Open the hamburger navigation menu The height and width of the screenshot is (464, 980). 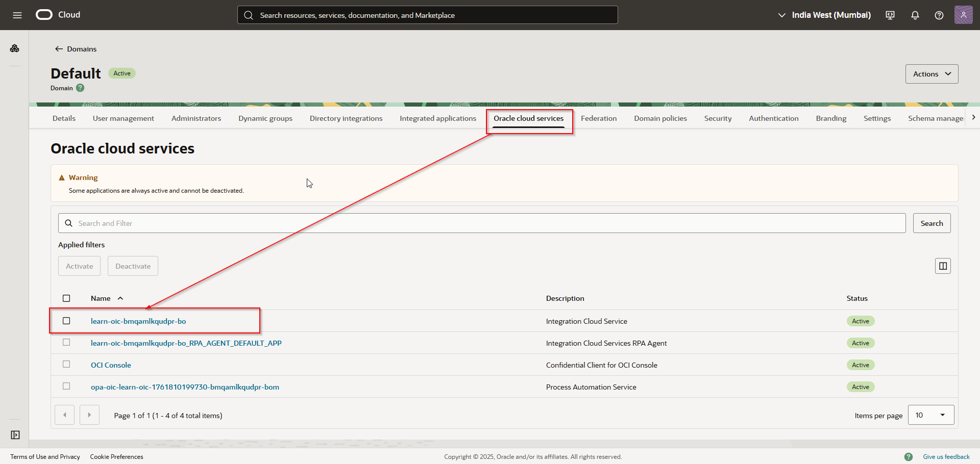(x=17, y=15)
